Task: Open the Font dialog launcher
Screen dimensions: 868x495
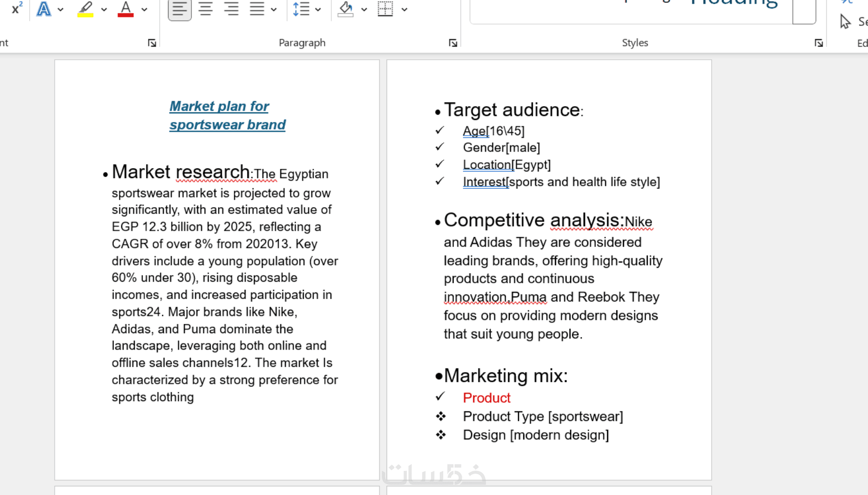Action: [152, 43]
